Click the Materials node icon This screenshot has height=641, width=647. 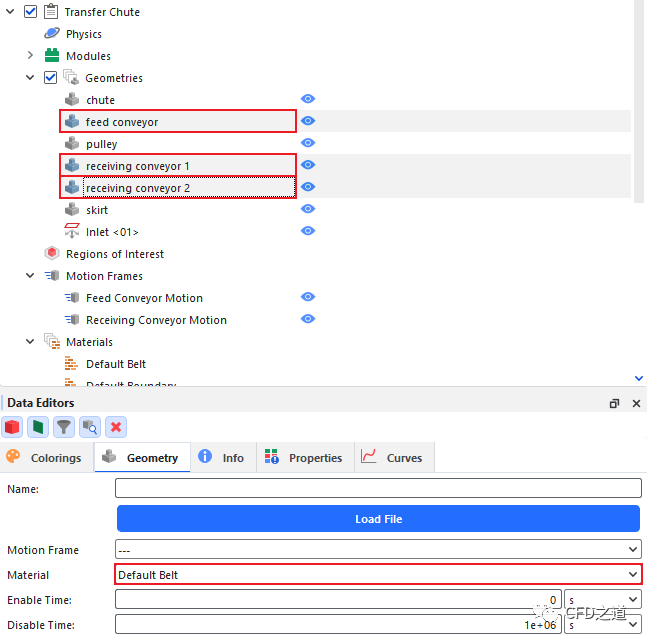coord(52,341)
